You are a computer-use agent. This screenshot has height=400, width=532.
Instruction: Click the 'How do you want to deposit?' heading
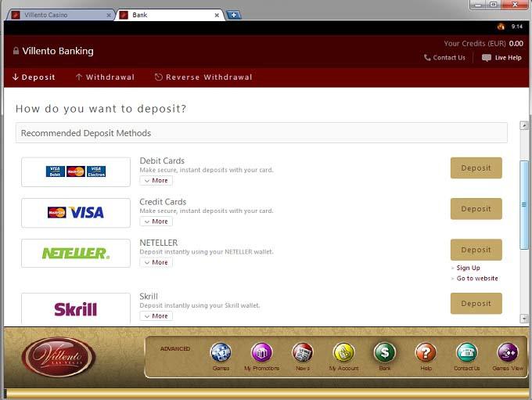click(x=101, y=109)
